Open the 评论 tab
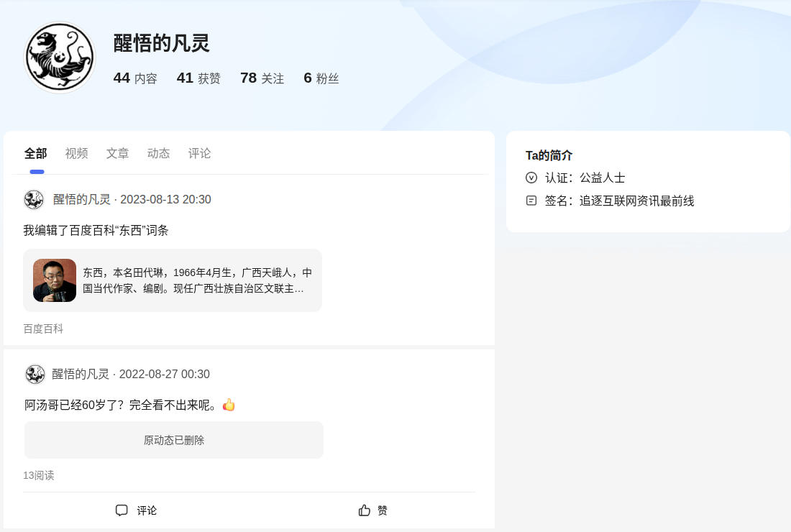The height and width of the screenshot is (532, 791). point(199,153)
